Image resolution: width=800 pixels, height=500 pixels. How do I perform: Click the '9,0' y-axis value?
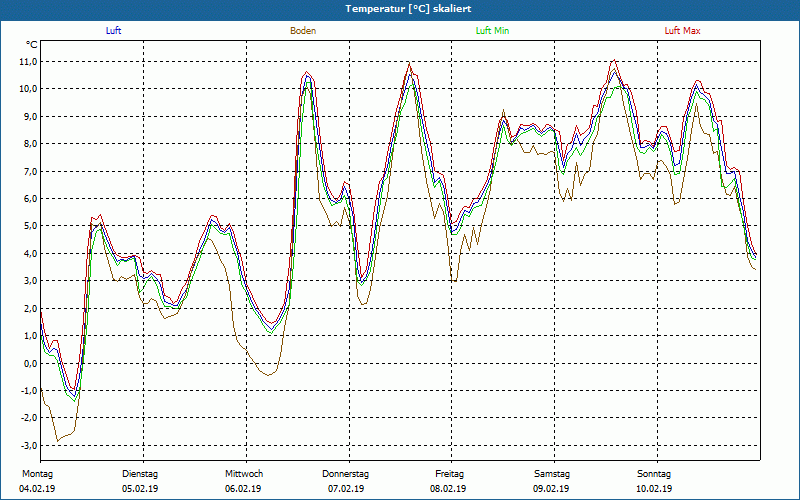[x=30, y=116]
